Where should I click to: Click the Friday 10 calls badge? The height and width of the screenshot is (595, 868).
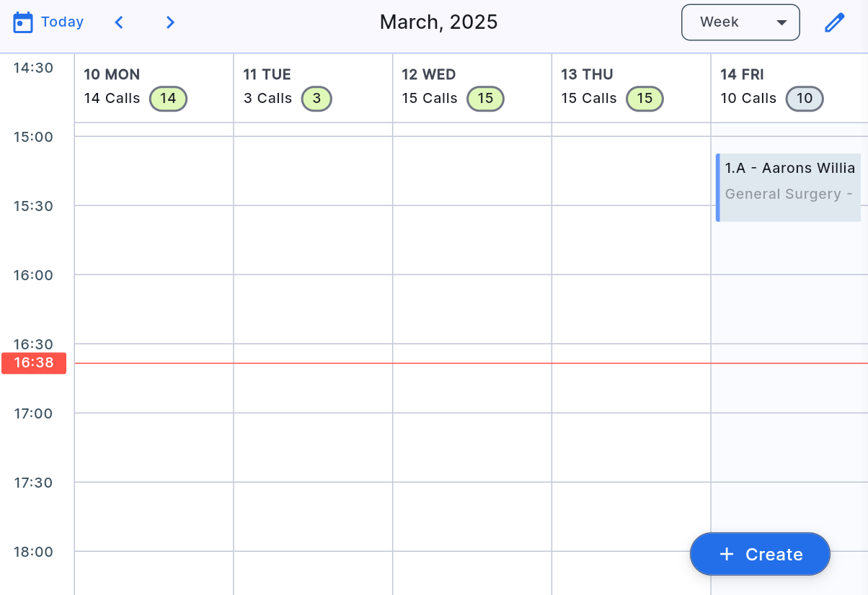click(805, 99)
